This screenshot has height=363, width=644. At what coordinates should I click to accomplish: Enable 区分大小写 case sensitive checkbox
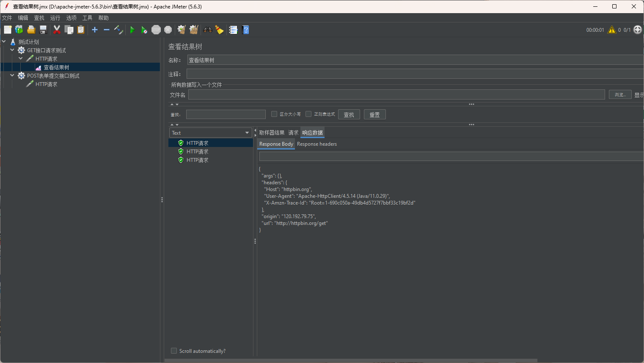pyautogui.click(x=274, y=114)
